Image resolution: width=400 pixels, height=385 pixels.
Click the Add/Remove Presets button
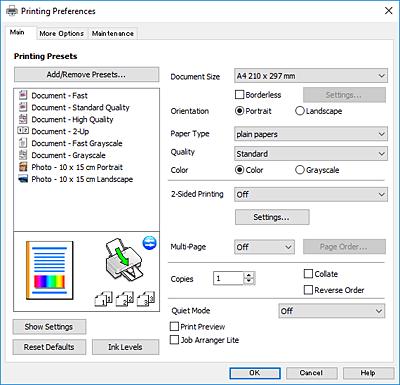point(86,74)
